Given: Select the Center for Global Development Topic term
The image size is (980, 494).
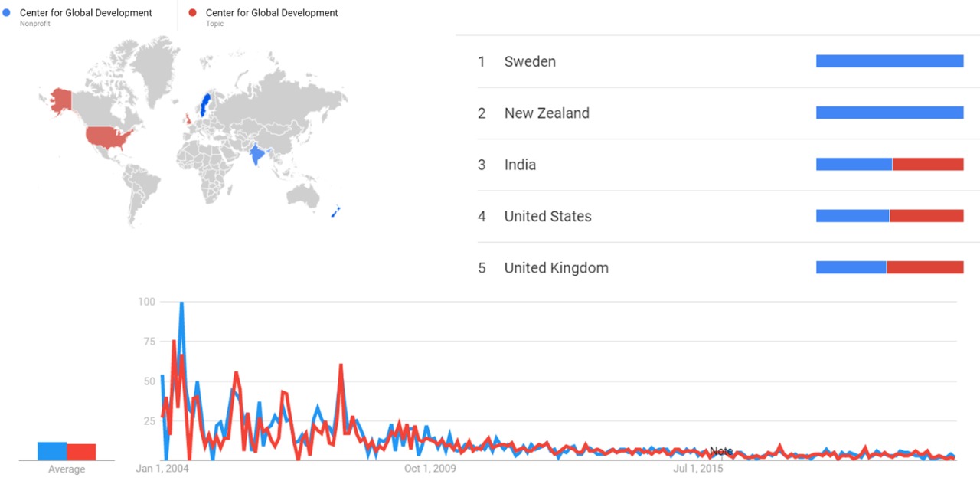Looking at the screenshot, I should tap(272, 13).
